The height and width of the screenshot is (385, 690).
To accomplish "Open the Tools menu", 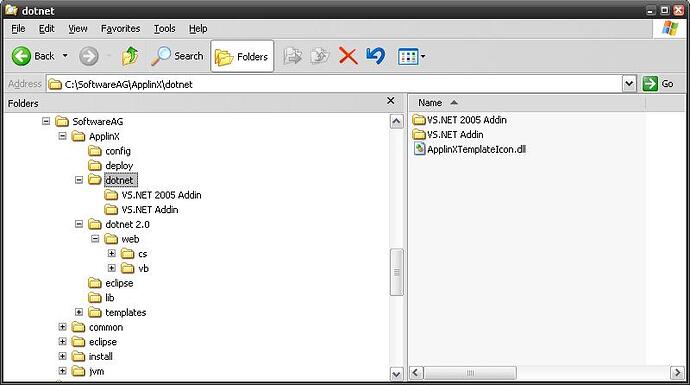I will pyautogui.click(x=164, y=29).
